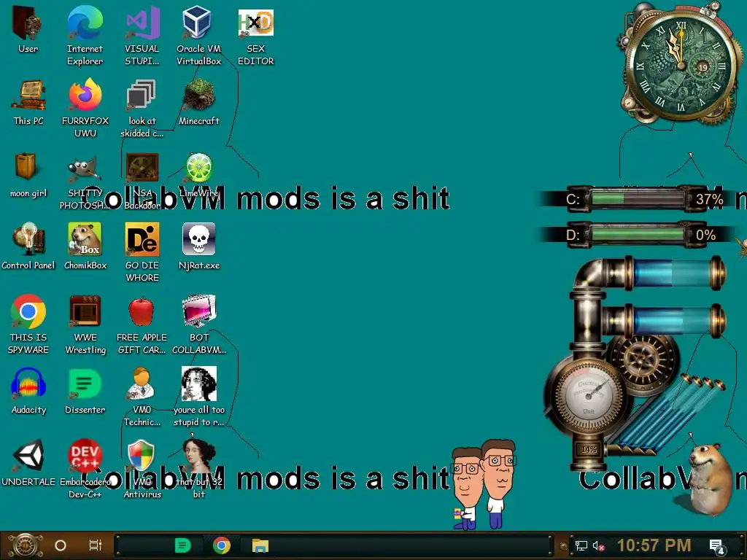
Task: Select the NjRat.exe skull icon
Action: (x=199, y=246)
